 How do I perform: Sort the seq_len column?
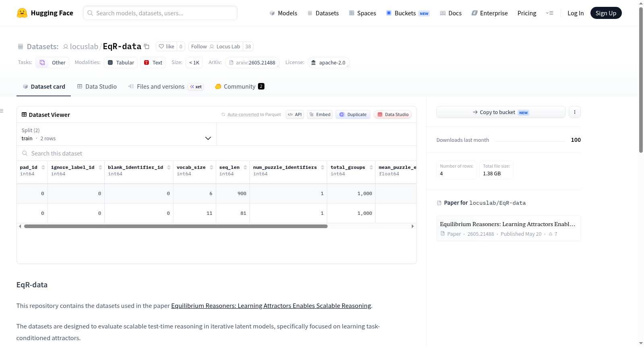click(x=245, y=167)
